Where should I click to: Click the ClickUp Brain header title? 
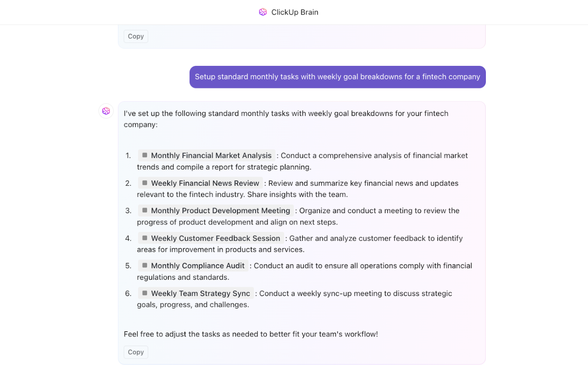(x=295, y=12)
